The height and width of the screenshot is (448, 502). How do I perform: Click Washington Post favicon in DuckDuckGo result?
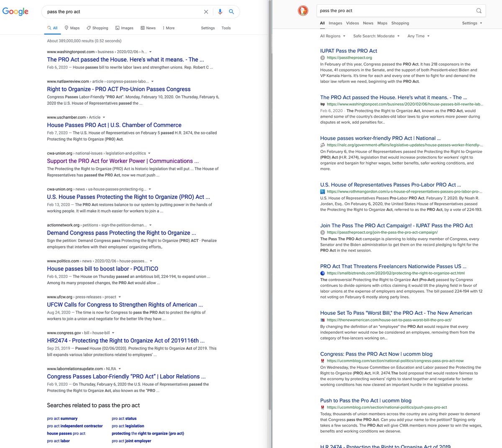click(x=323, y=104)
